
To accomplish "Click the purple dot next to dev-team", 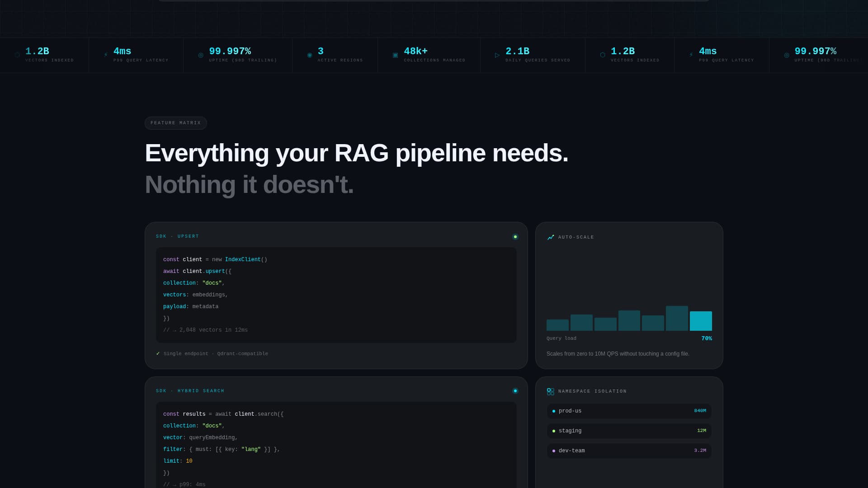I will tap(554, 451).
